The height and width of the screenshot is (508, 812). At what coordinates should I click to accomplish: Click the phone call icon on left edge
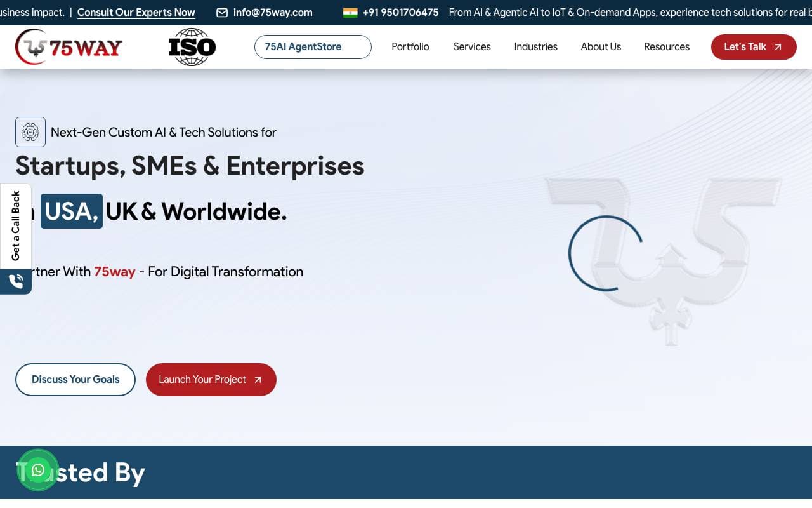coord(16,281)
